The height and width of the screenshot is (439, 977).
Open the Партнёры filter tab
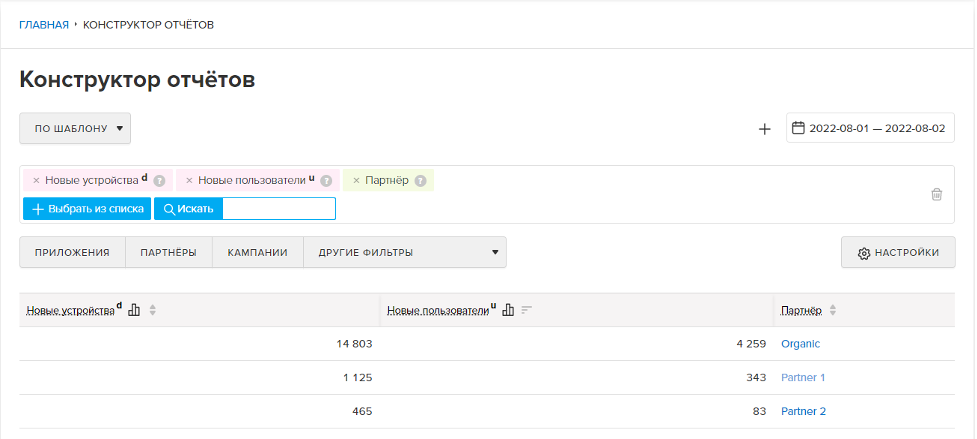click(x=168, y=252)
